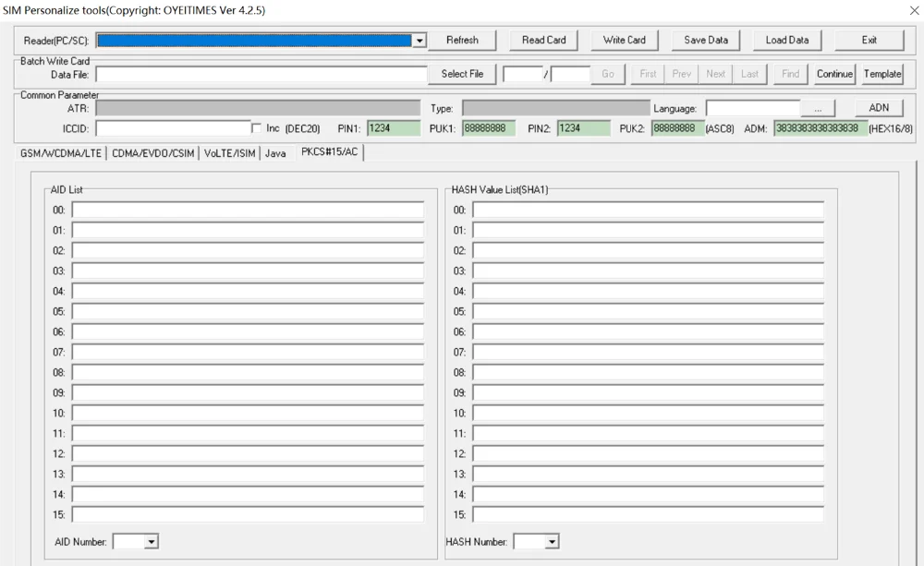The height and width of the screenshot is (566, 924).
Task: Focus HASH Value List field 09
Action: click(649, 392)
